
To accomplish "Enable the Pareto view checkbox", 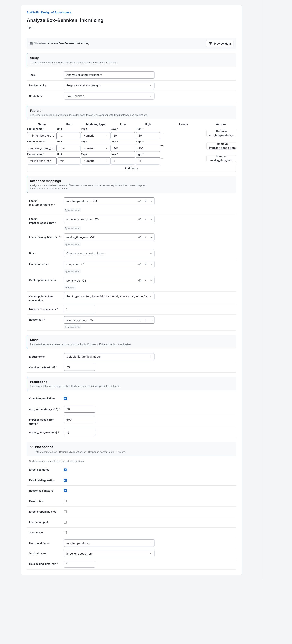I will click(x=65, y=501).
